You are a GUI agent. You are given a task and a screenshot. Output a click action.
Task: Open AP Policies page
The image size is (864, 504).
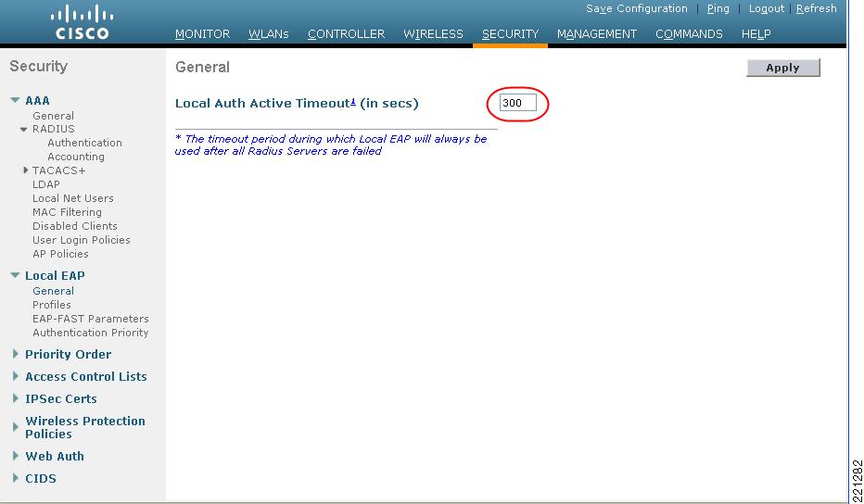[60, 254]
